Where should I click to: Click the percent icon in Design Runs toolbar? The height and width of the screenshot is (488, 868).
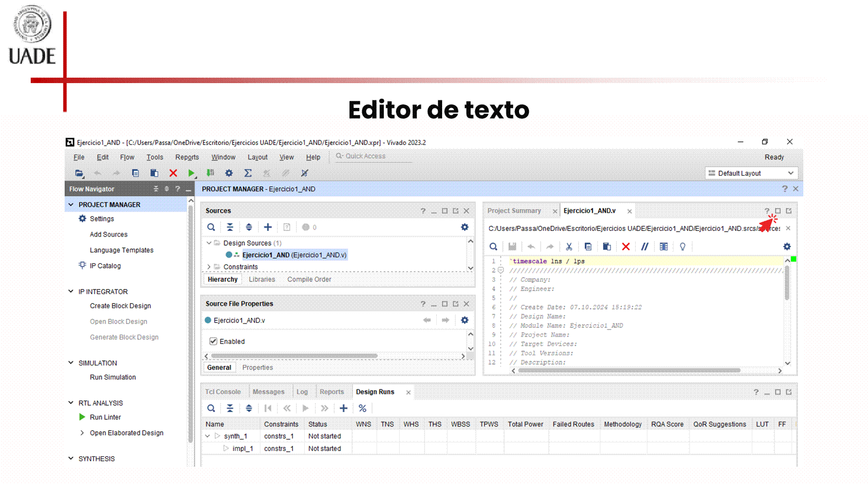point(362,408)
